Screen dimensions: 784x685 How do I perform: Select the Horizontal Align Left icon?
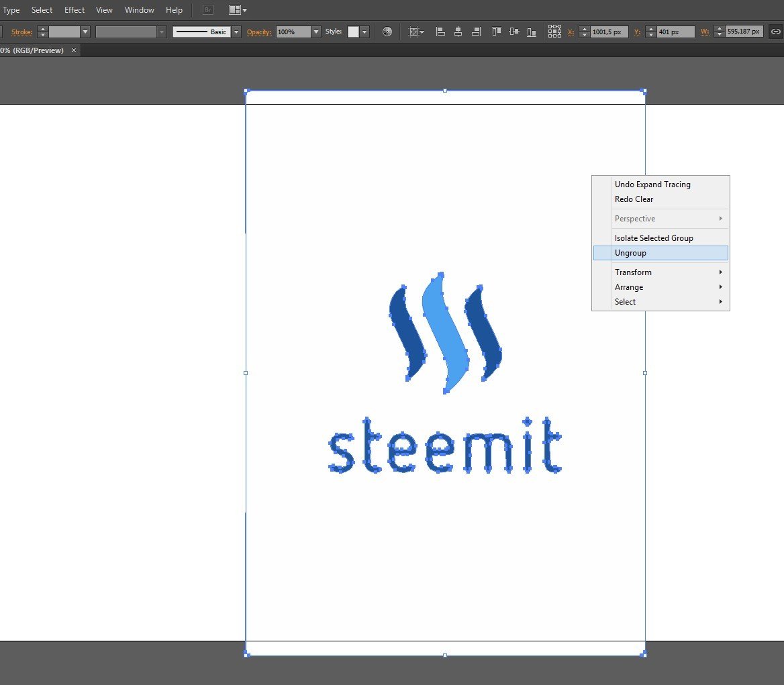440,32
